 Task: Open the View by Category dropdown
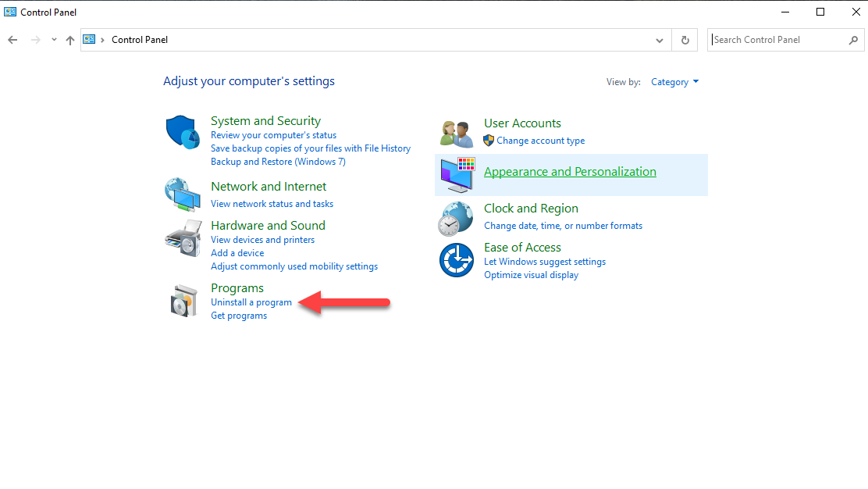[674, 82]
